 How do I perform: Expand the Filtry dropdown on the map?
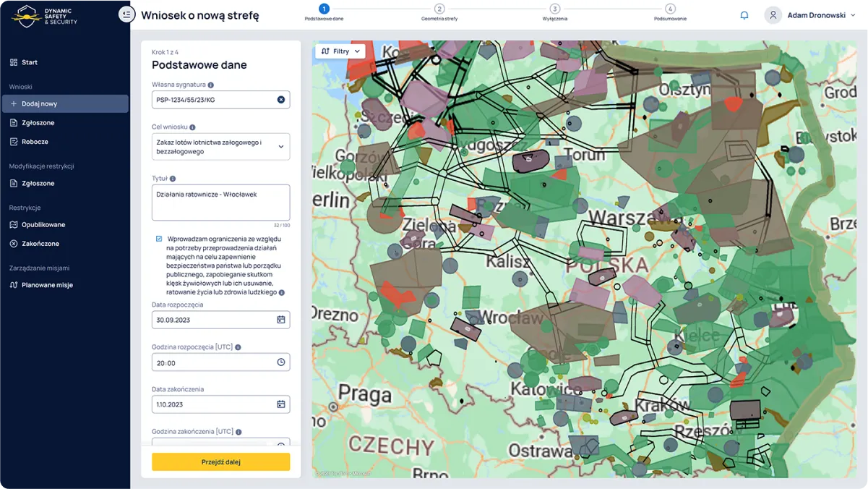click(340, 51)
